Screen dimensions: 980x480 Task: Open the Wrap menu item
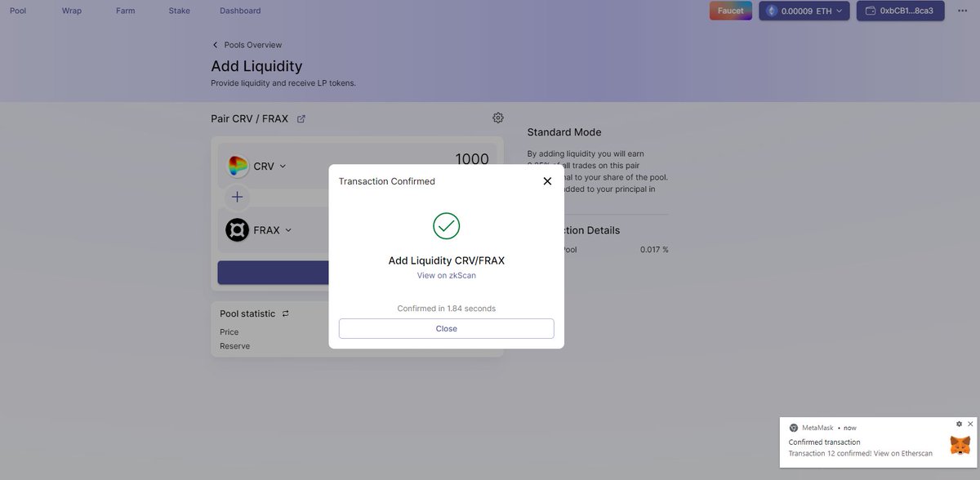[72, 11]
